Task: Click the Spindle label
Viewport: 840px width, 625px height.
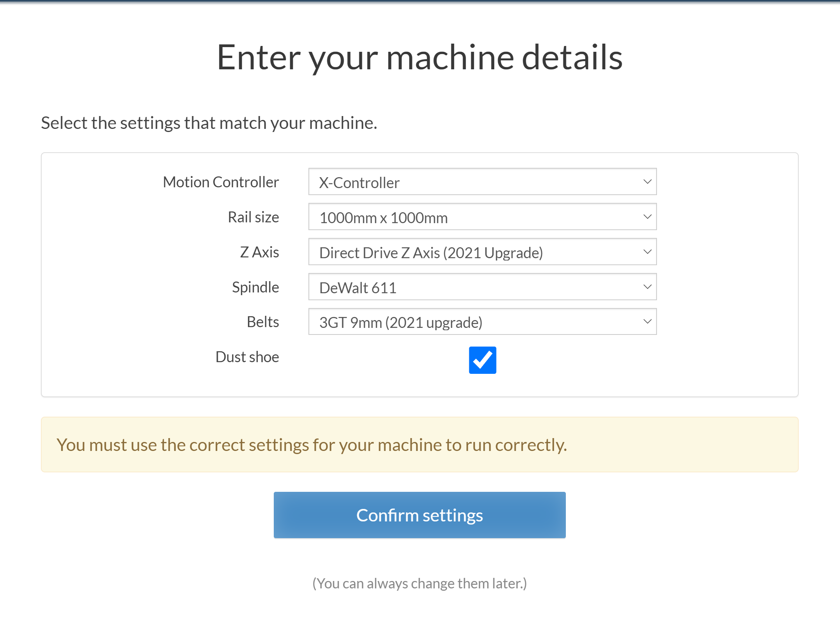Action: tap(255, 287)
